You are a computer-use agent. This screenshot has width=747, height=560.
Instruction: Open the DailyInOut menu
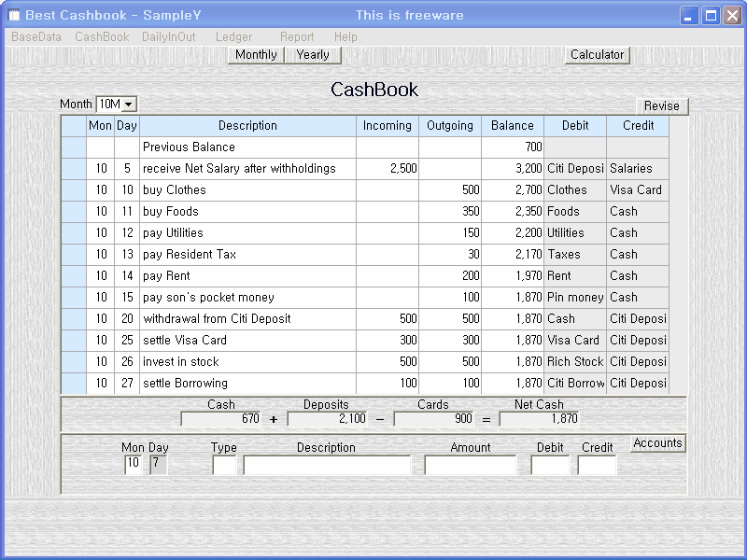(x=169, y=36)
